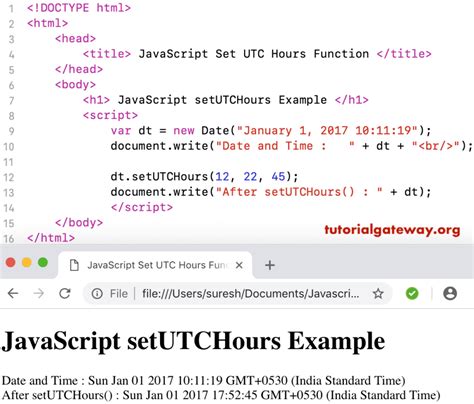Click the document.write Date and Time line

tap(292, 146)
